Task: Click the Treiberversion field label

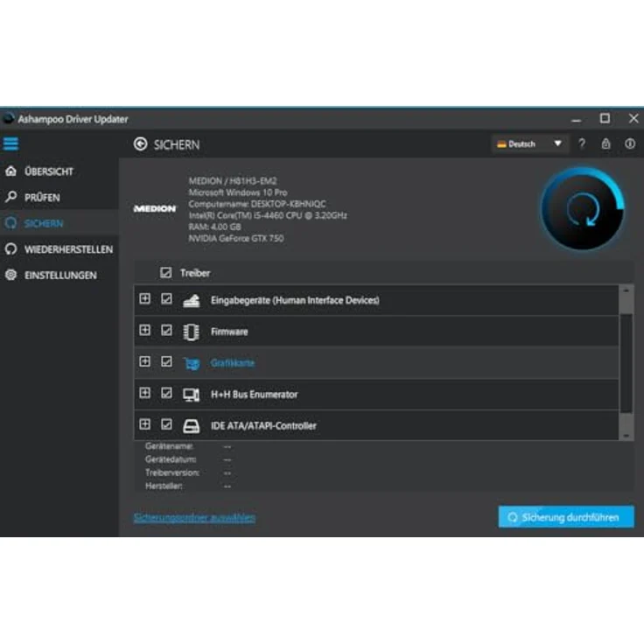Action: coord(172,472)
